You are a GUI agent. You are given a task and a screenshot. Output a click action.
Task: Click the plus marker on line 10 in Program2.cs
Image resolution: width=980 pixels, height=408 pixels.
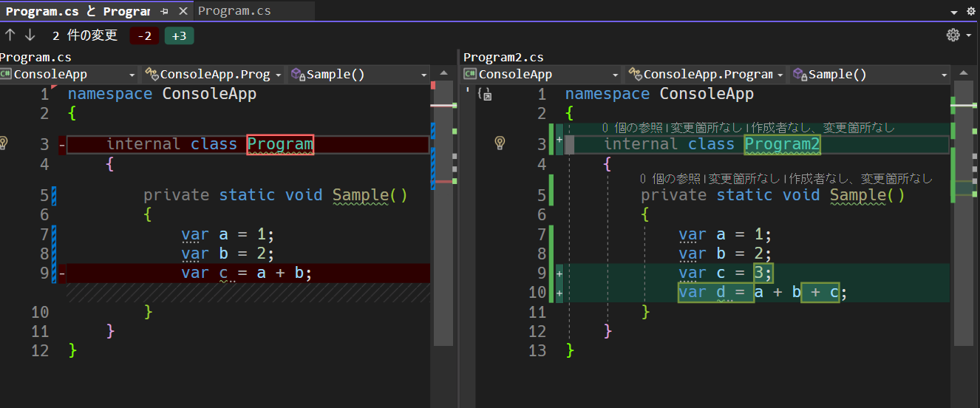click(x=559, y=293)
